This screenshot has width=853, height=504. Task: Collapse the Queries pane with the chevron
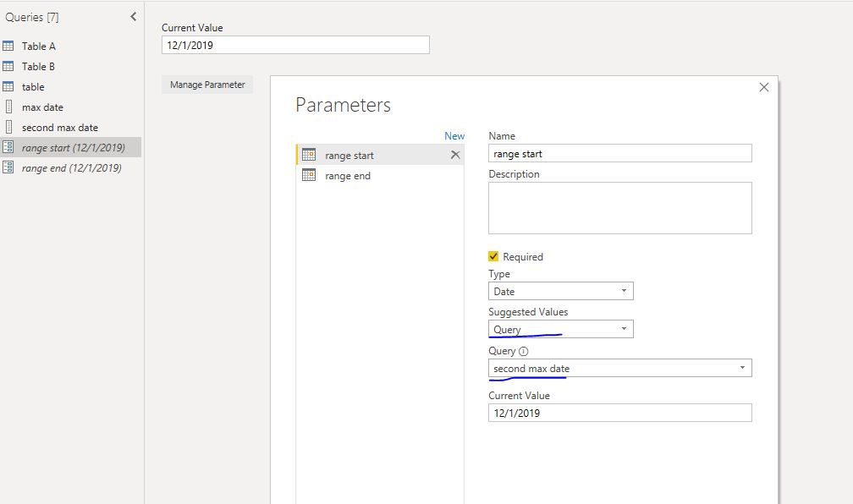[x=134, y=17]
